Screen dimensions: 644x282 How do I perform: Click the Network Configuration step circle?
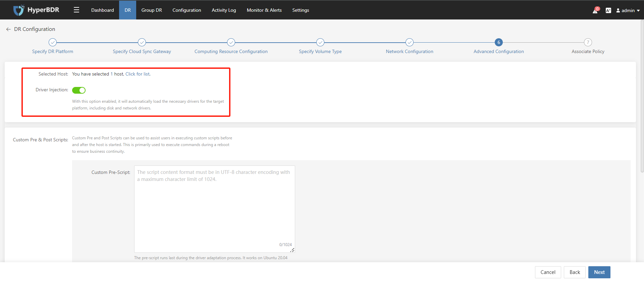point(410,42)
